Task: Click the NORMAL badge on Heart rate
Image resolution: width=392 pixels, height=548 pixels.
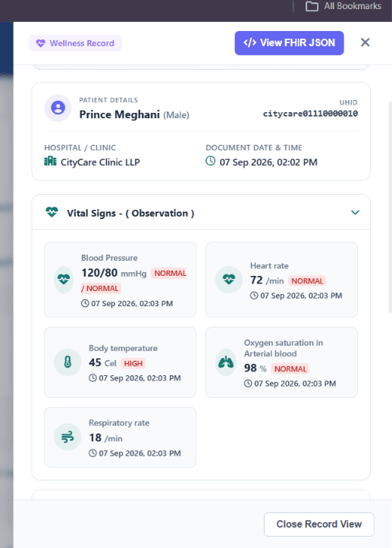Action: [307, 281]
